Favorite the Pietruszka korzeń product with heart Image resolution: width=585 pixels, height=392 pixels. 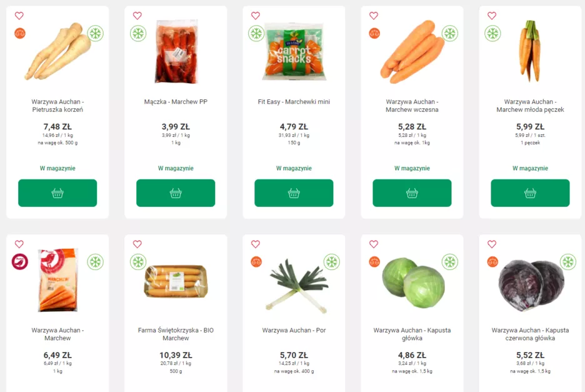[x=19, y=16]
